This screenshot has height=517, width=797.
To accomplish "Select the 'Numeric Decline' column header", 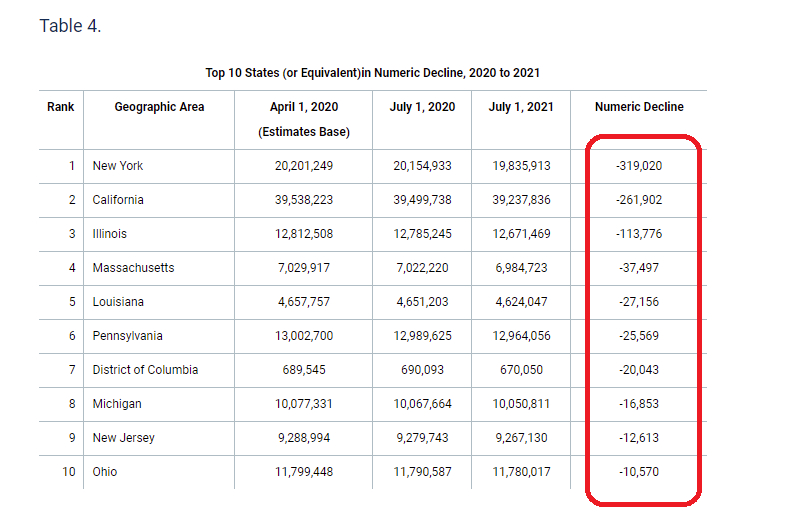I will pyautogui.click(x=639, y=107).
